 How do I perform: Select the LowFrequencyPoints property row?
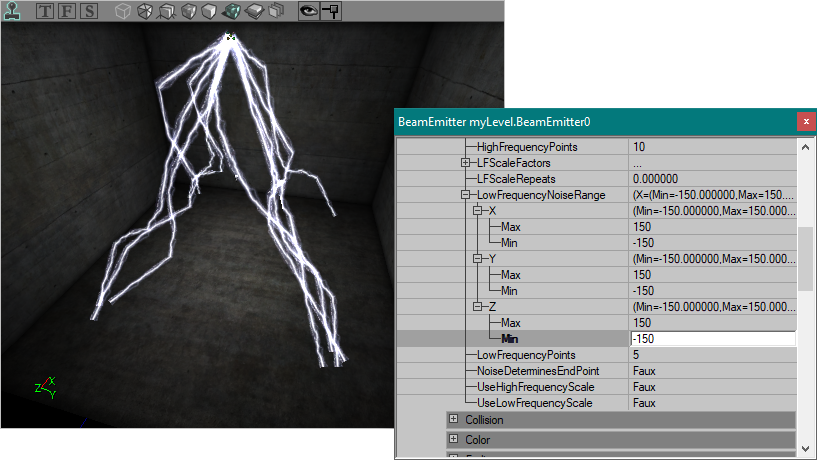pyautogui.click(x=597, y=355)
